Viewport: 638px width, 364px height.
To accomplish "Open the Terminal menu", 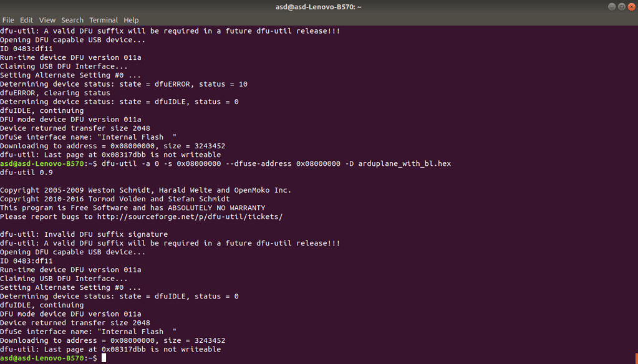I will [104, 20].
